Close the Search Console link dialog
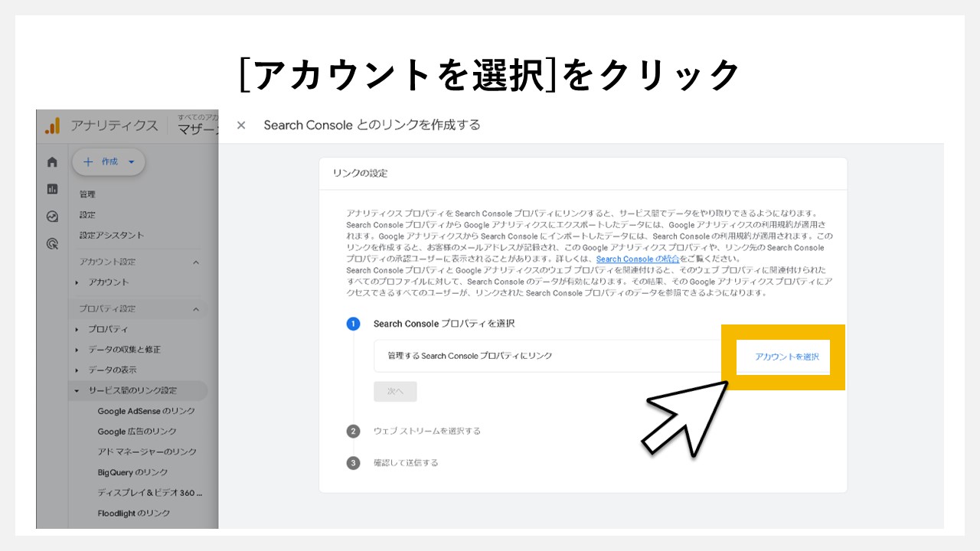Image resolution: width=980 pixels, height=551 pixels. (x=241, y=125)
